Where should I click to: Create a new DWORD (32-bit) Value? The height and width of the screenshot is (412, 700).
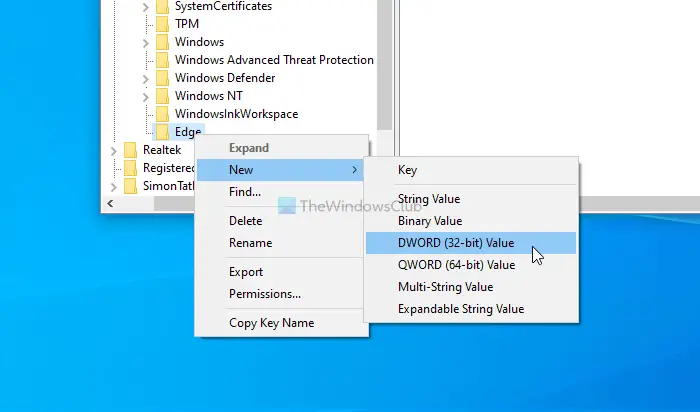471,243
